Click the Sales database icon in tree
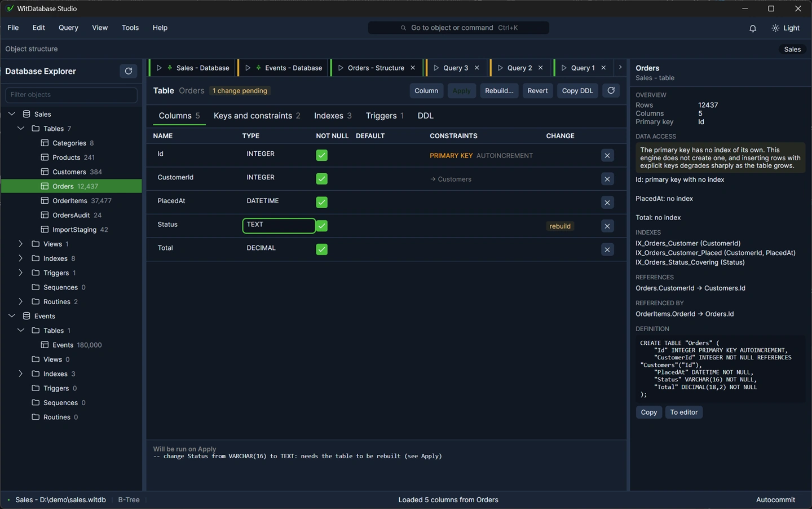 pos(27,114)
